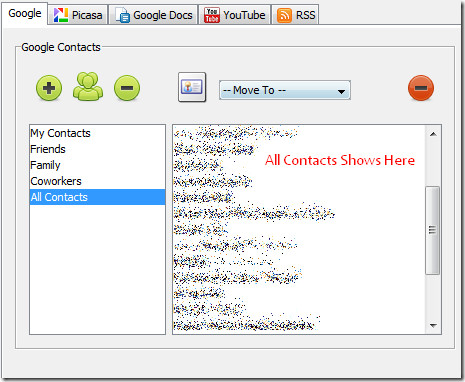Click the orange RSS feed icon

pyautogui.click(x=284, y=15)
